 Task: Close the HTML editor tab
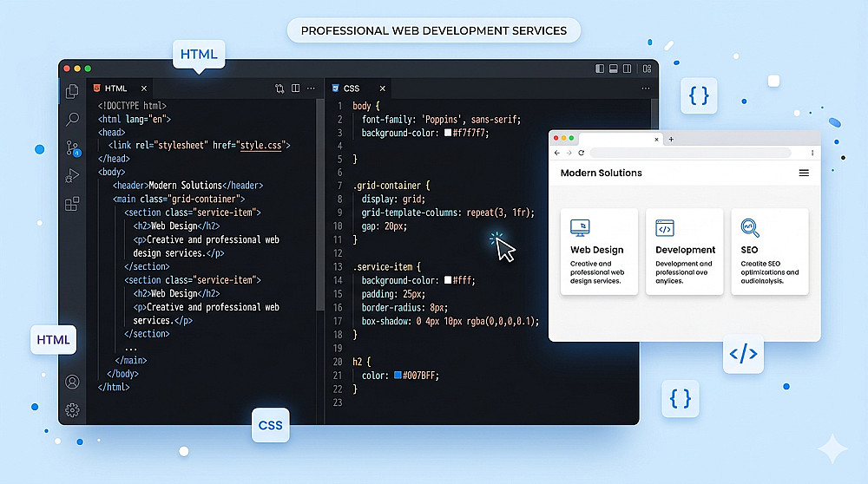pyautogui.click(x=144, y=88)
